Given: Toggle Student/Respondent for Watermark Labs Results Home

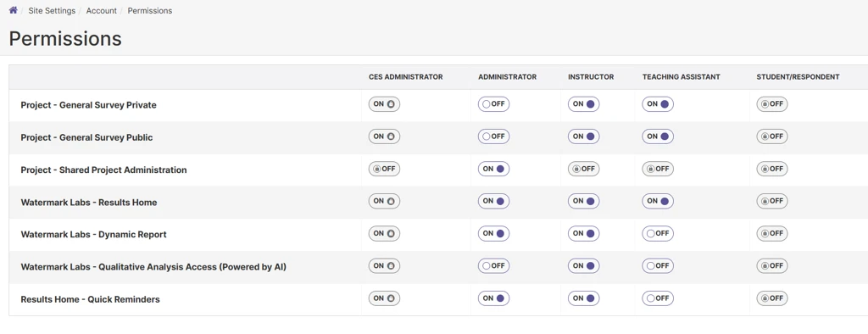Looking at the screenshot, I should [x=772, y=201].
